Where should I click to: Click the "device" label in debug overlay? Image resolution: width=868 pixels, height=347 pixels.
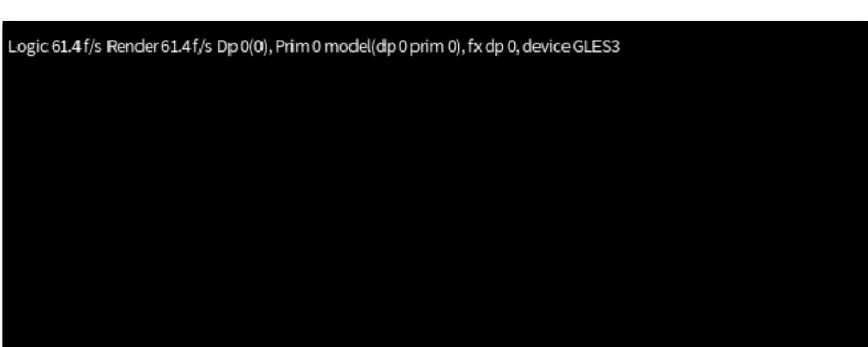[x=546, y=47]
